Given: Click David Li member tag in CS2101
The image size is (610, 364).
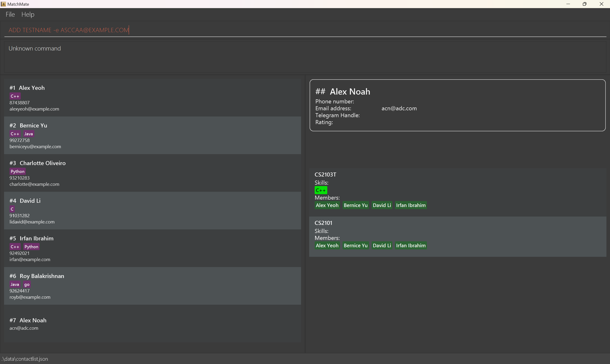Looking at the screenshot, I should (382, 246).
